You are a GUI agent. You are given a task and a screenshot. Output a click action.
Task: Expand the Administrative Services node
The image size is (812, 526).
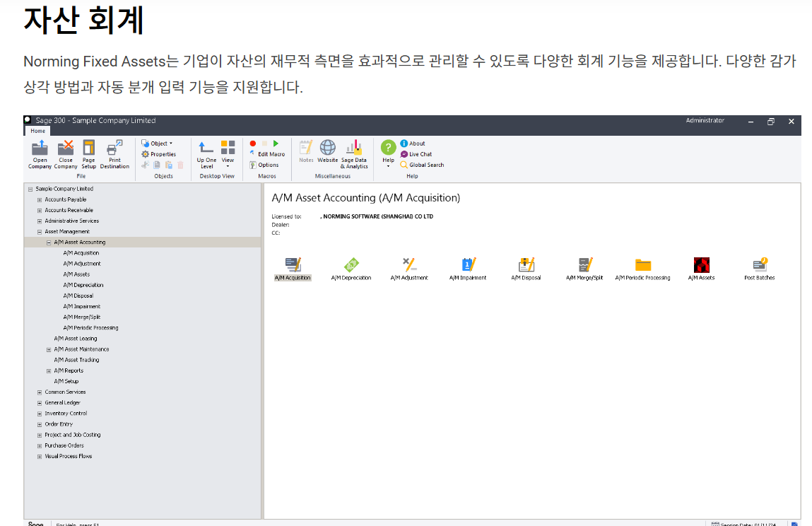coord(40,221)
